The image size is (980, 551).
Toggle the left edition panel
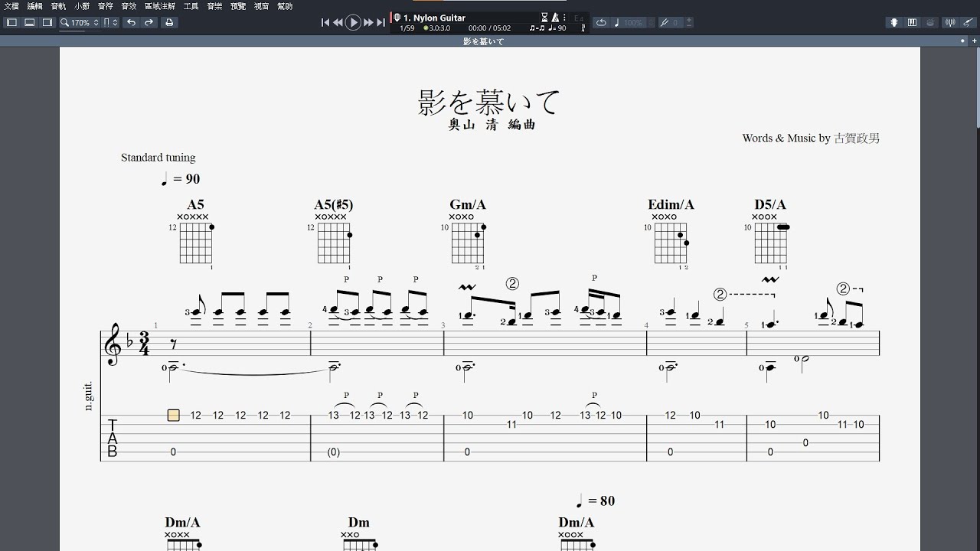11,23
